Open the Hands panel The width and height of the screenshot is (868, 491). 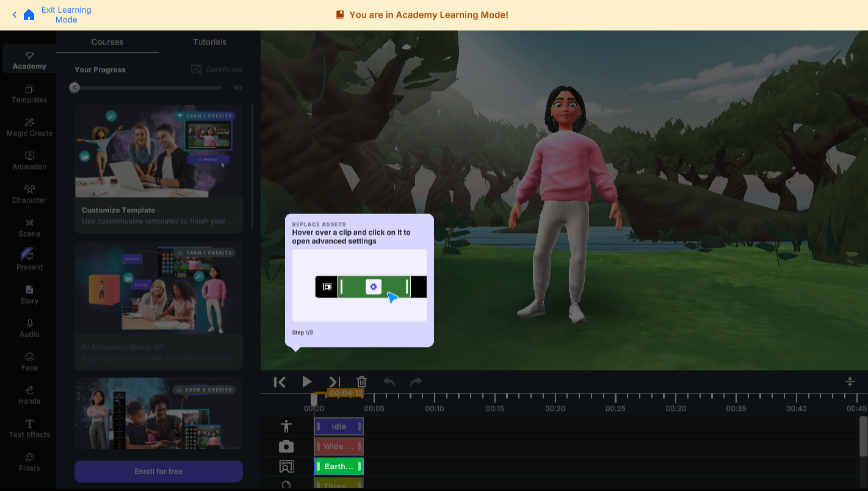(x=29, y=395)
